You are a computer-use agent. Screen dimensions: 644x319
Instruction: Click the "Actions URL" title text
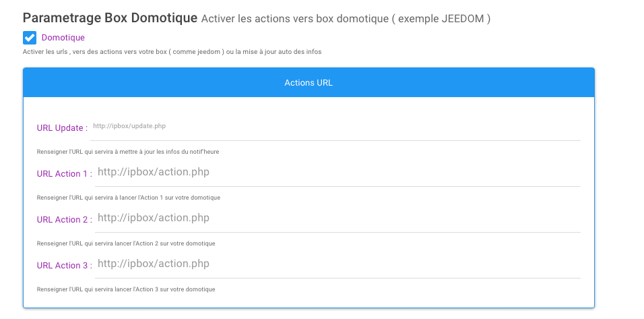pos(309,83)
